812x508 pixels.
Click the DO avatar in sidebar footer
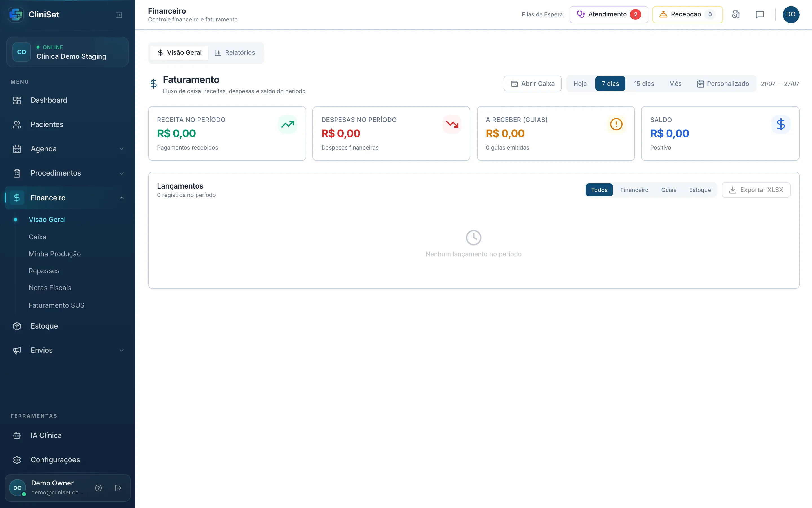(x=17, y=488)
